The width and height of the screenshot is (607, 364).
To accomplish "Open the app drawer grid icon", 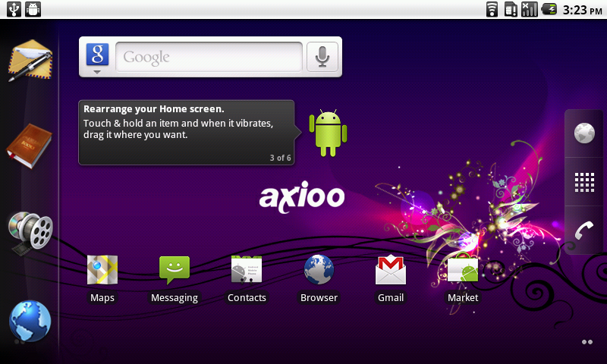I will 584,182.
